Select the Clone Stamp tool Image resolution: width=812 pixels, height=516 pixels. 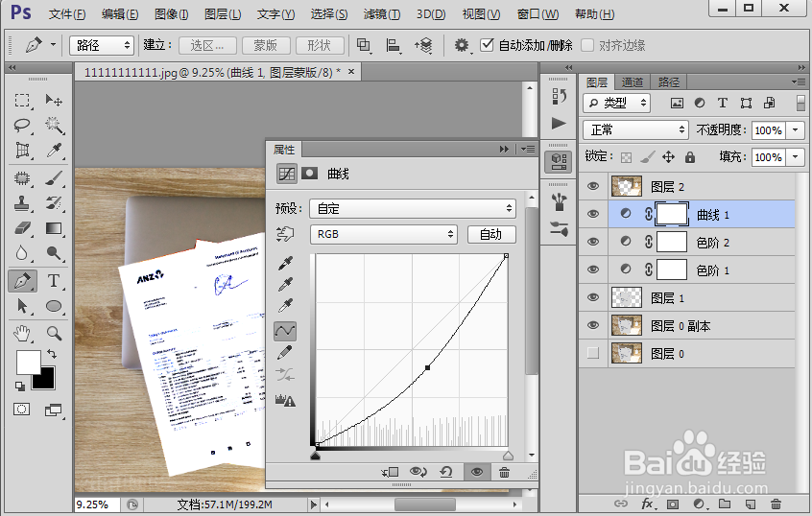tap(22, 203)
